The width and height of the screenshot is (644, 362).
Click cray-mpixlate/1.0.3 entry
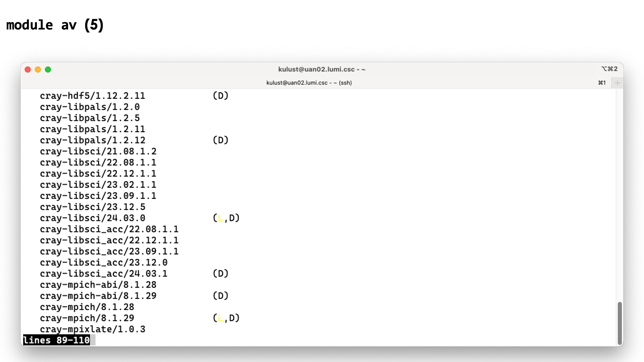pyautogui.click(x=93, y=329)
